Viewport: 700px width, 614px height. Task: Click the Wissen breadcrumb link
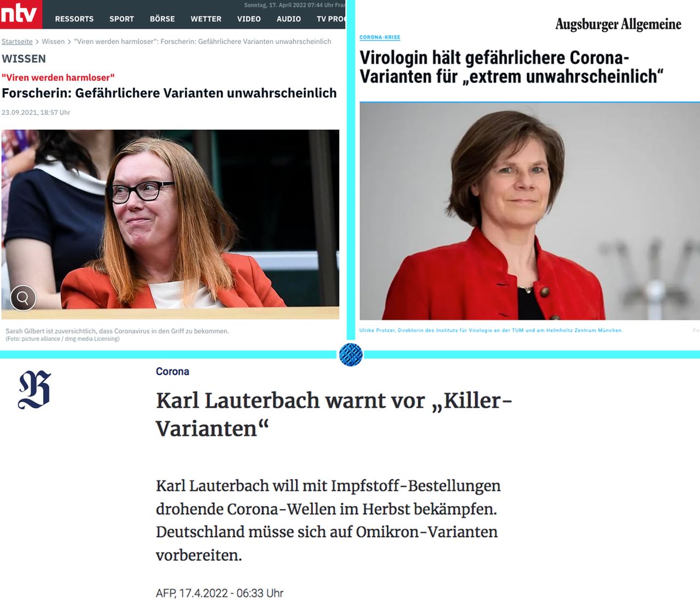[53, 42]
